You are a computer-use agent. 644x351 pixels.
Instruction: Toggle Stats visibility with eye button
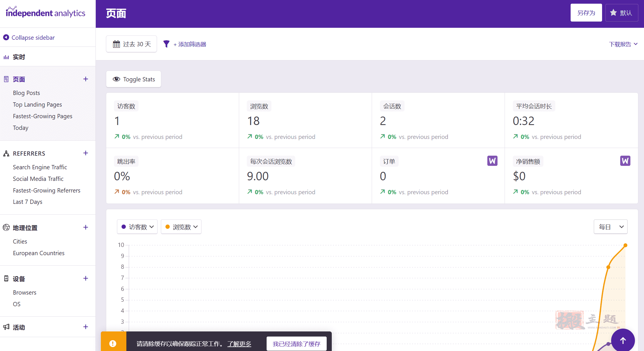133,79
